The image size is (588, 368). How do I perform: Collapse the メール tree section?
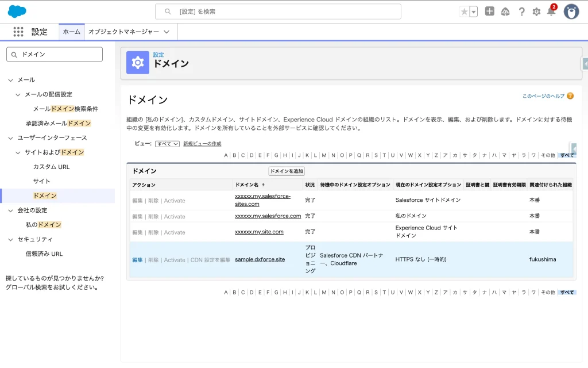[11, 80]
